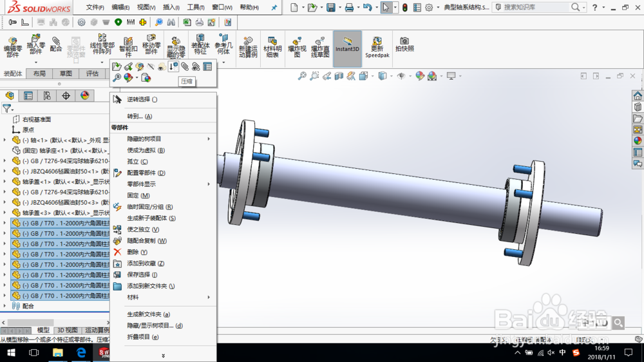Open the 工具(T) menu

pyautogui.click(x=196, y=7)
